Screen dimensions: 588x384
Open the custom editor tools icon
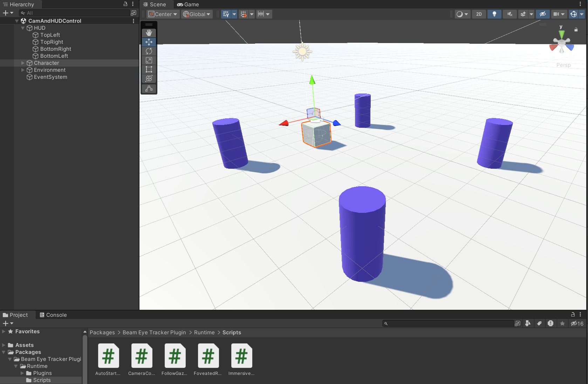[149, 89]
